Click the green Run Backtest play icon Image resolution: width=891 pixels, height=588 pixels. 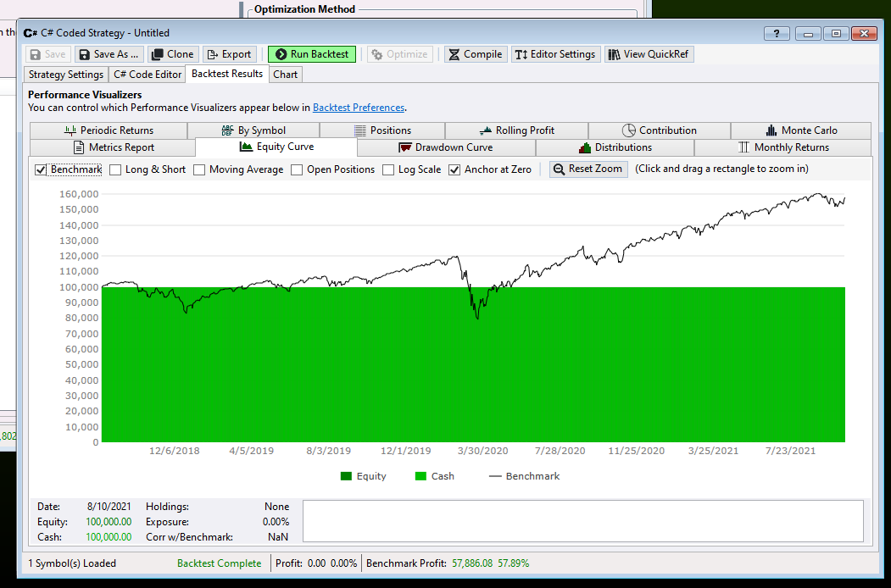pyautogui.click(x=281, y=54)
